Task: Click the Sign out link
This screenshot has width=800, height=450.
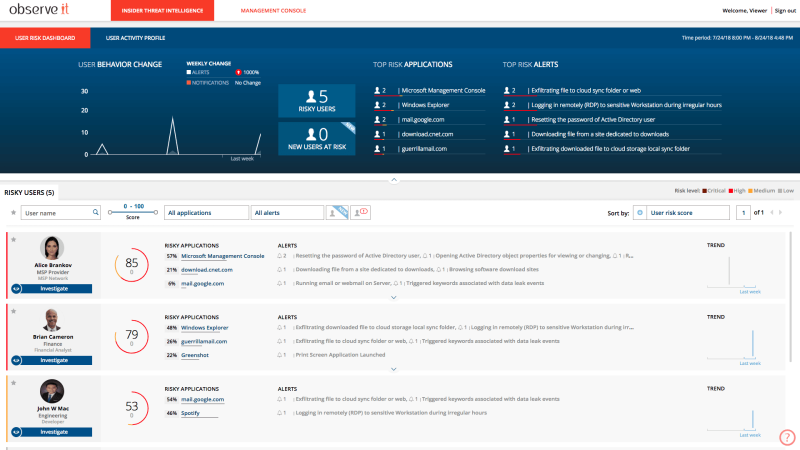Action: tap(784, 11)
